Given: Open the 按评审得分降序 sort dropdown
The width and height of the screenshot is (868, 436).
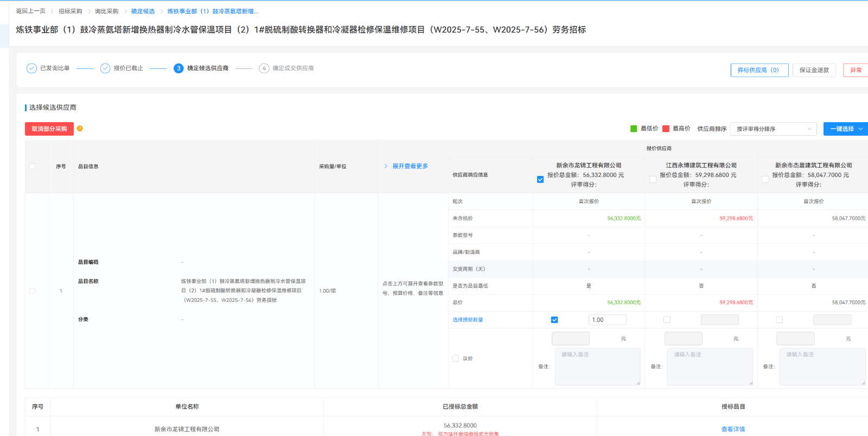Looking at the screenshot, I should pyautogui.click(x=774, y=129).
